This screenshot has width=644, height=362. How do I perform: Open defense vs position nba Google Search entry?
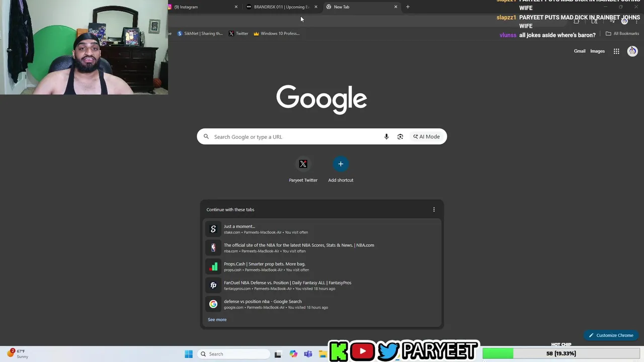click(x=322, y=304)
